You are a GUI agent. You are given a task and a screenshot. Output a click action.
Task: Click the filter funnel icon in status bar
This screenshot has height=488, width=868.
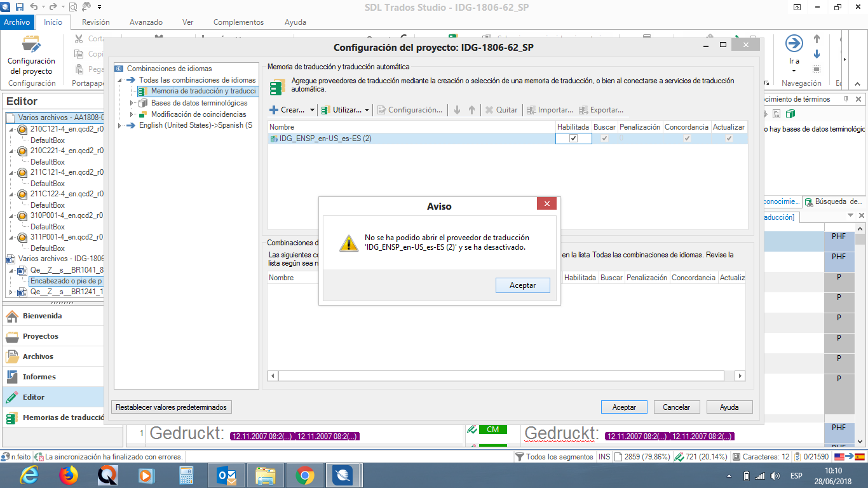pyautogui.click(x=519, y=457)
